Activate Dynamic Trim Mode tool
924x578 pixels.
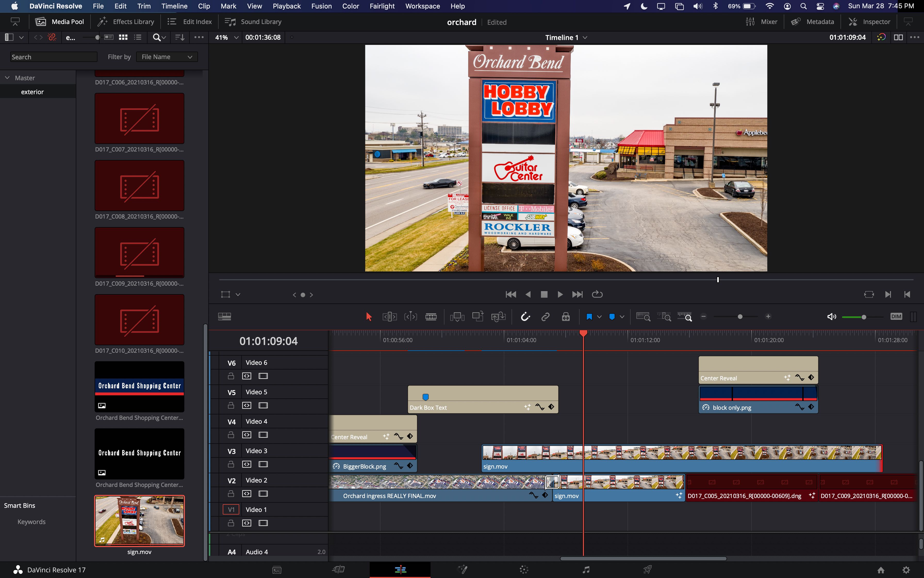coord(410,317)
